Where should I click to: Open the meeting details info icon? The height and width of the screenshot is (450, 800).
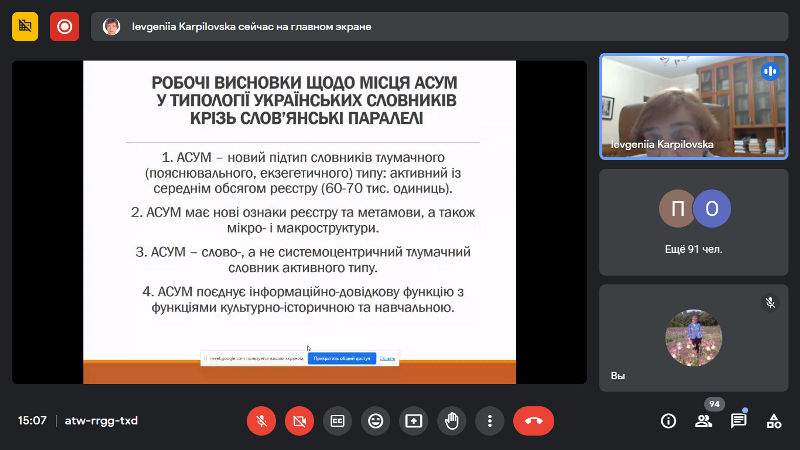click(669, 421)
